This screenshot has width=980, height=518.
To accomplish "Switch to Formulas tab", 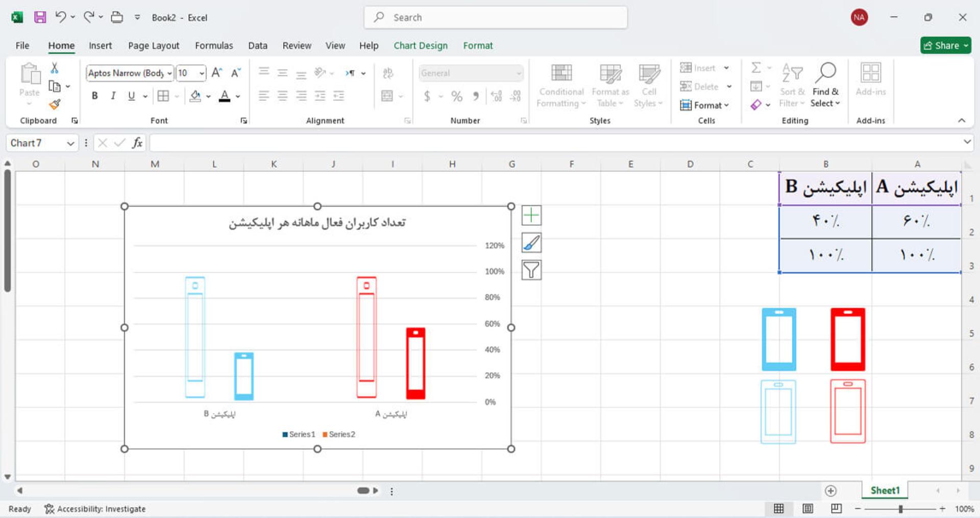I will pyautogui.click(x=214, y=45).
